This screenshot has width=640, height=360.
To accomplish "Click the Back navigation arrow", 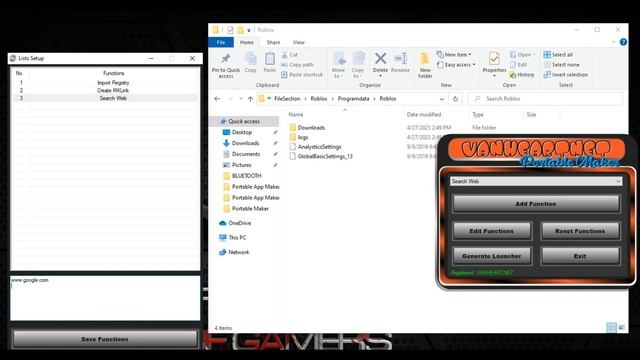I will 217,99.
